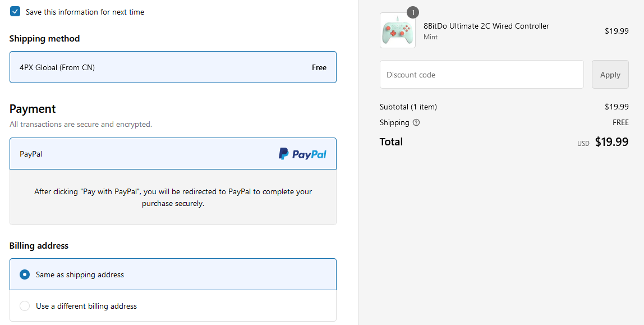Image resolution: width=644 pixels, height=325 pixels.
Task: Select the PayPal payment method row
Action: (173, 154)
